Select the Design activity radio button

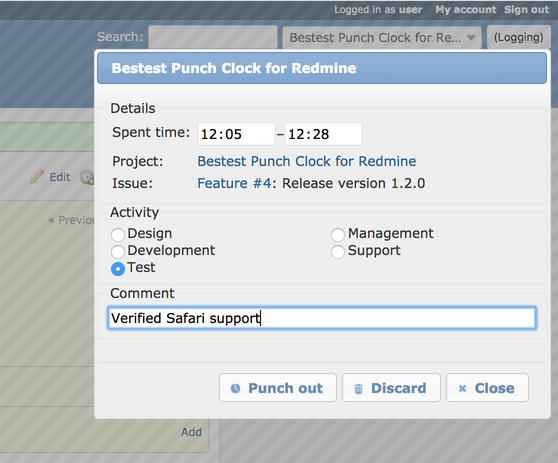point(118,235)
